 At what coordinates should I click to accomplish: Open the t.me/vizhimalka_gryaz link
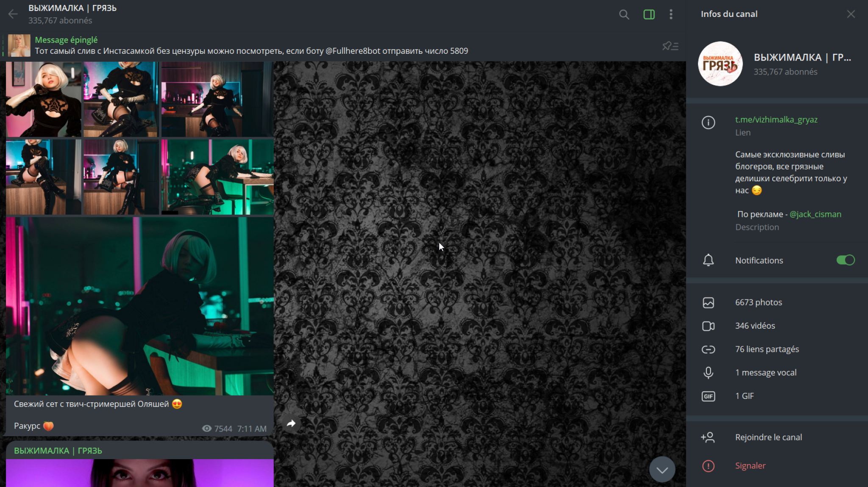click(x=776, y=120)
